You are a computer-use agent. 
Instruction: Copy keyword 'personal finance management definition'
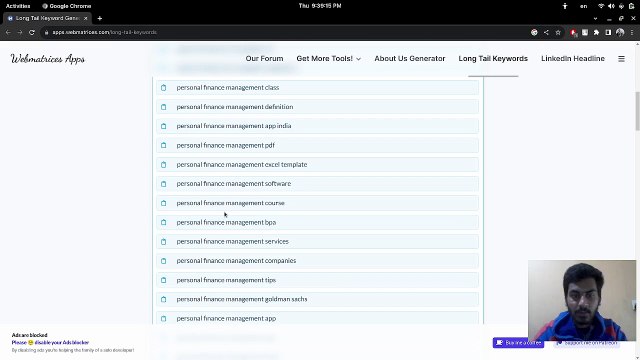coord(164,107)
